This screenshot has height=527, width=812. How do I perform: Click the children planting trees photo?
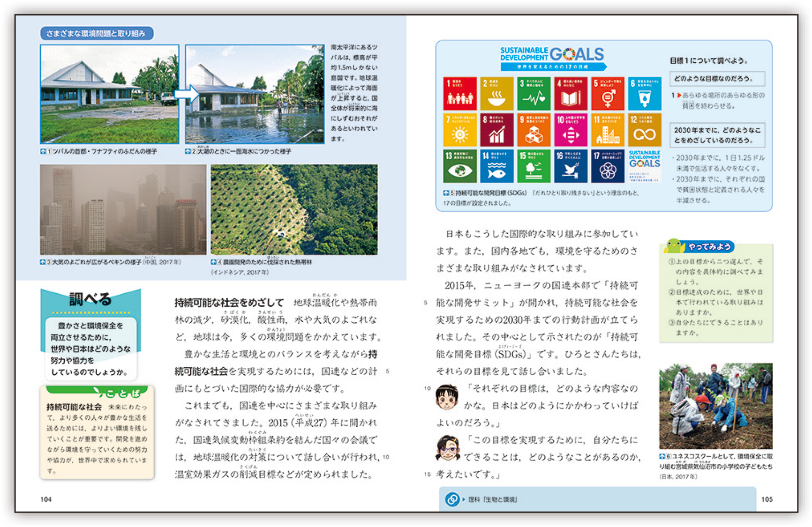pyautogui.click(x=715, y=406)
